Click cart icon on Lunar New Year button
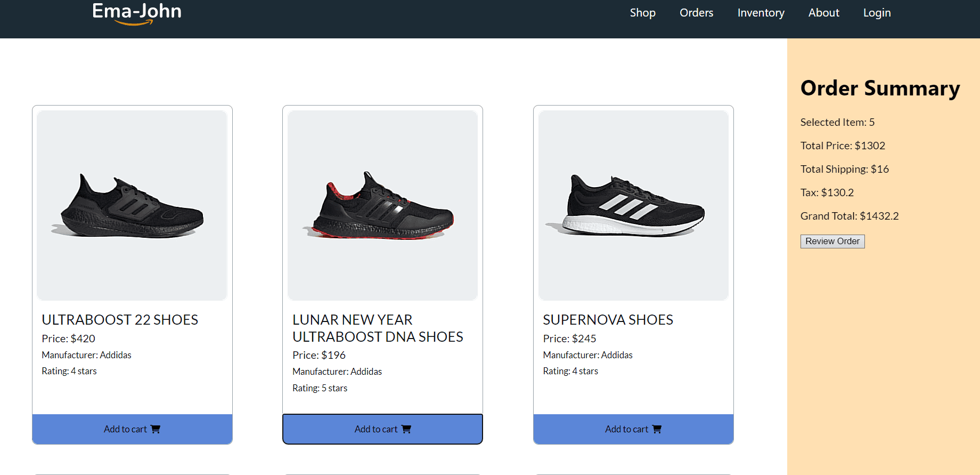This screenshot has width=980, height=475. pyautogui.click(x=406, y=429)
